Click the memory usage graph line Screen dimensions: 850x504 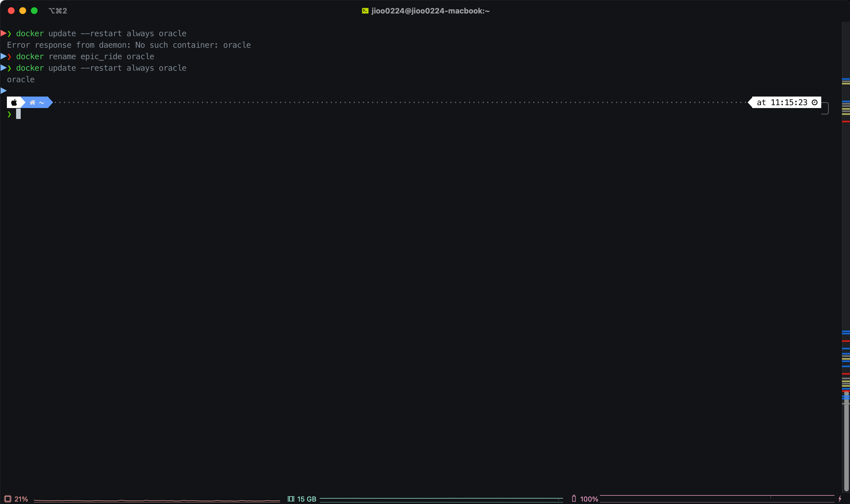coord(441,498)
